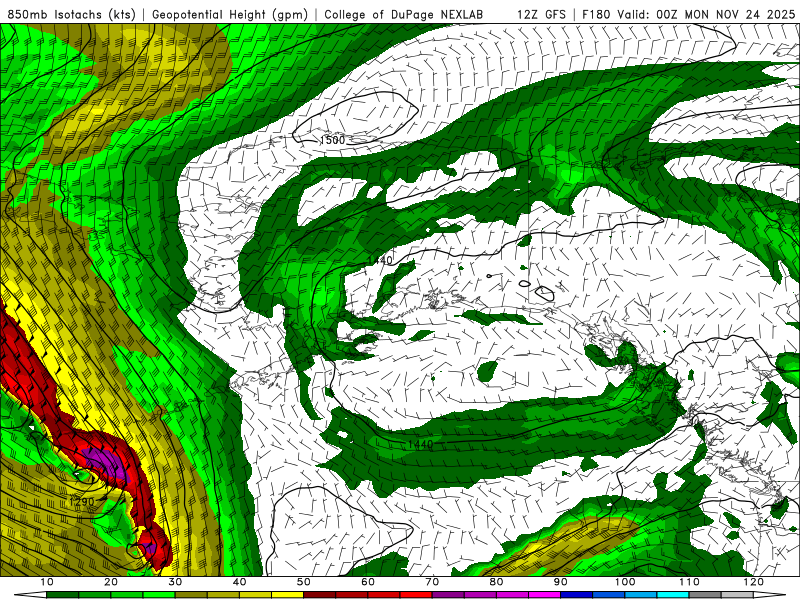The height and width of the screenshot is (600, 800).
Task: Click the cyan swatch just before 110
Action: [x=673, y=595]
